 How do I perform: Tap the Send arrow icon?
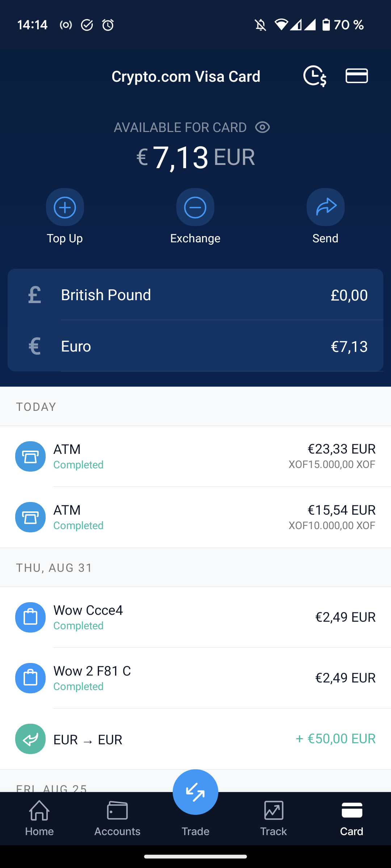click(325, 207)
